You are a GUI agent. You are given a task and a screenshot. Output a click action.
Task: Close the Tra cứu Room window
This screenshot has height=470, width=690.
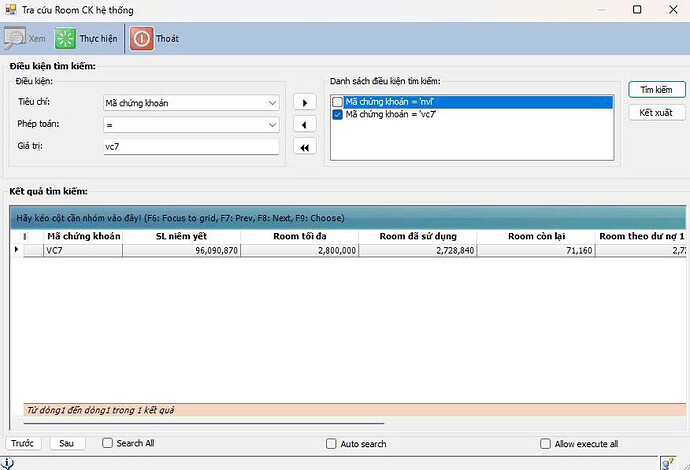[673, 9]
